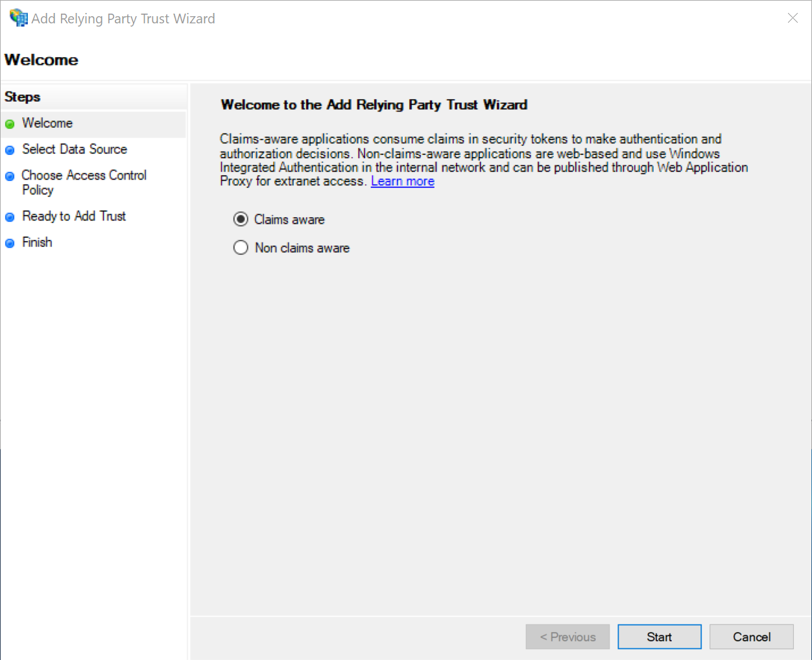The height and width of the screenshot is (660, 812).
Task: Select the Choose Access Control Policy step label
Action: tap(84, 182)
